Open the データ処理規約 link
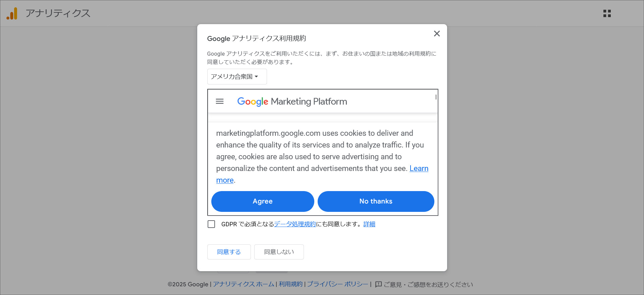Viewport: 644px width, 295px height. pyautogui.click(x=295, y=224)
